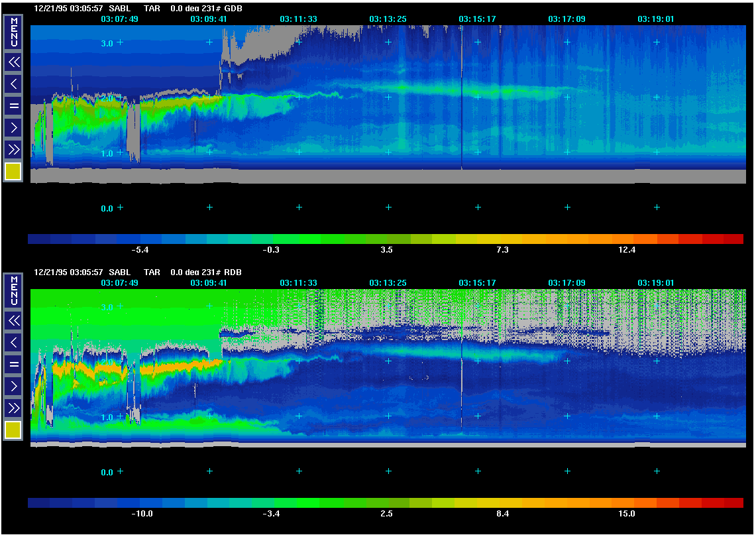
Task: Toggle the yellow square in the GDB panel
Action: point(13,172)
